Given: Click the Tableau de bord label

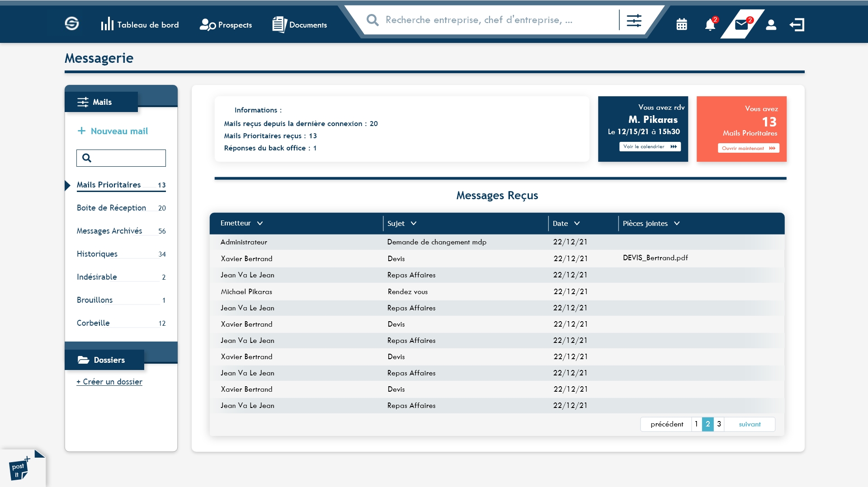Looking at the screenshot, I should tap(148, 25).
